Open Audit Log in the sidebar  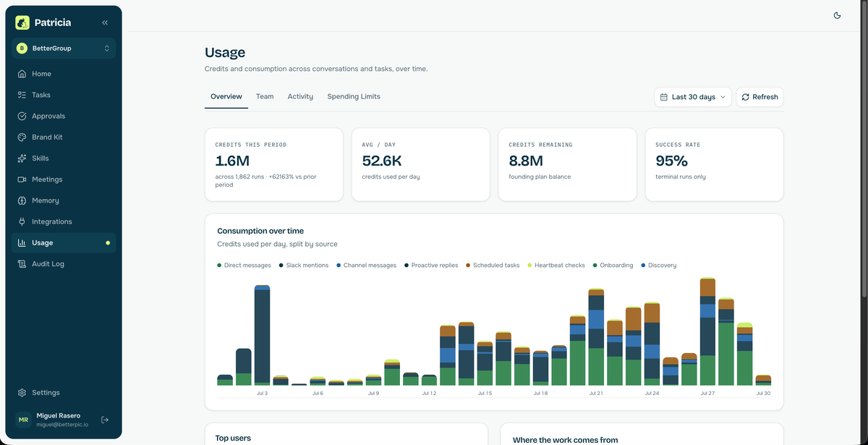(64, 264)
